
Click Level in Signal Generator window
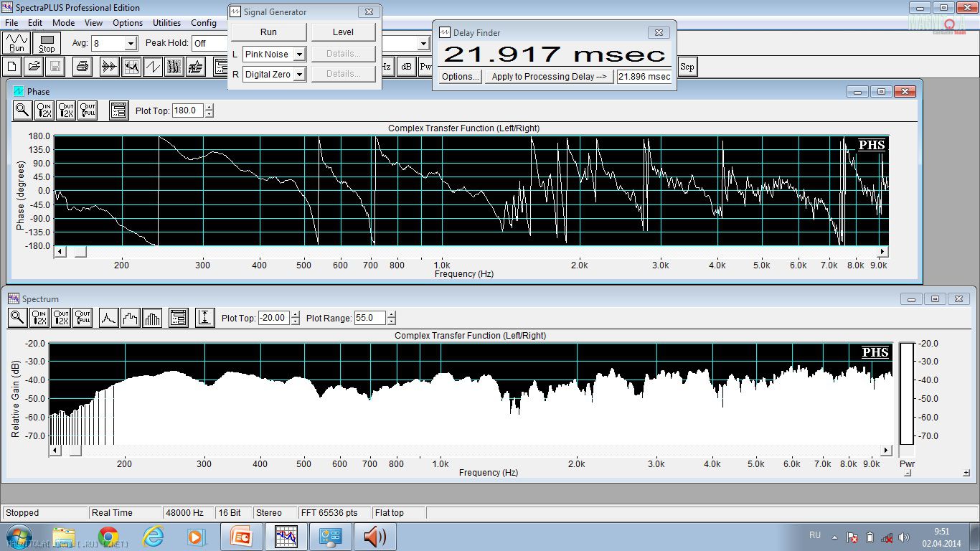point(343,32)
